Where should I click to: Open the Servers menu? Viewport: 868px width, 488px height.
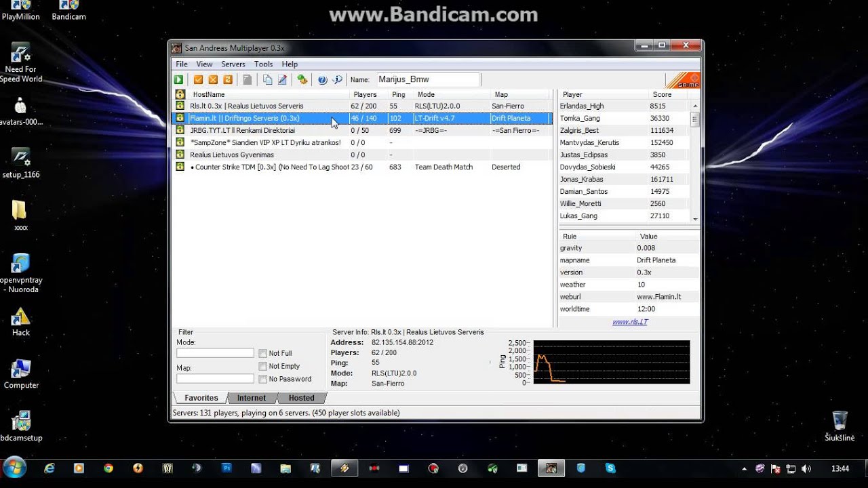pos(233,64)
